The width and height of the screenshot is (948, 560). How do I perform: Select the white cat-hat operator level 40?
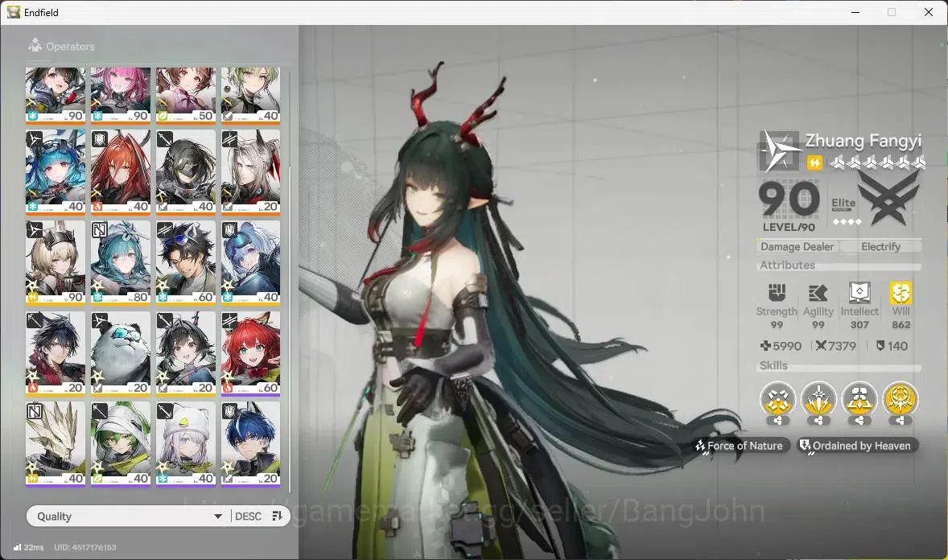click(186, 444)
